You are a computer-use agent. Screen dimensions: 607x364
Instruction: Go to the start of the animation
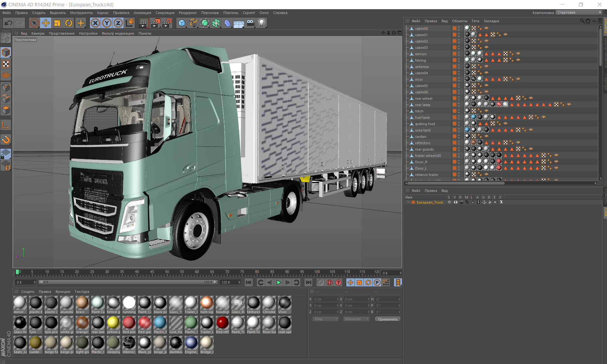[x=249, y=282]
